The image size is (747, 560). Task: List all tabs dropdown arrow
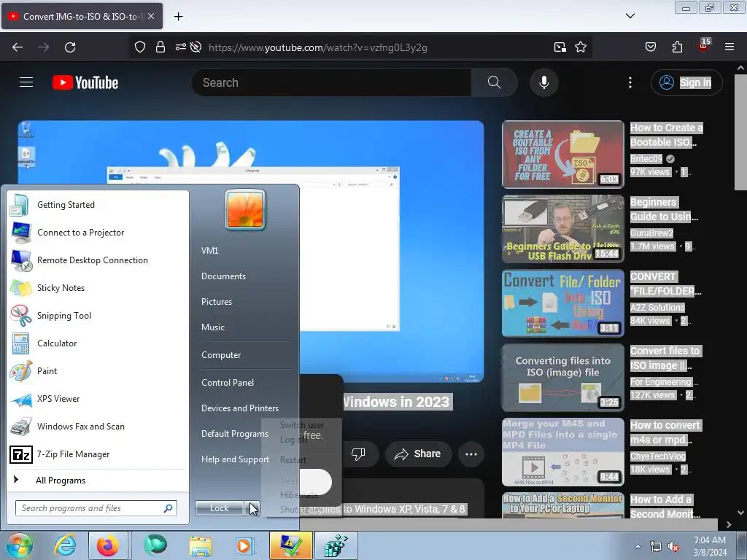[630, 16]
